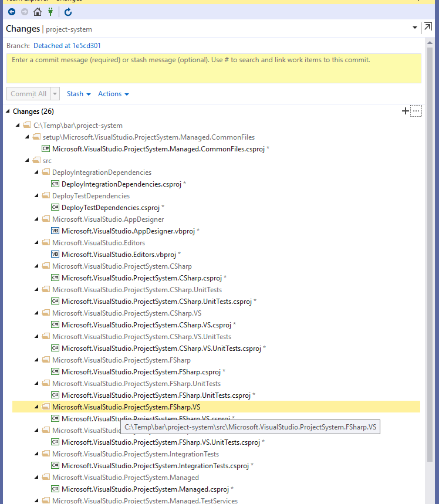Collapse the Changes (26) section
The image size is (439, 504).
coord(6,111)
